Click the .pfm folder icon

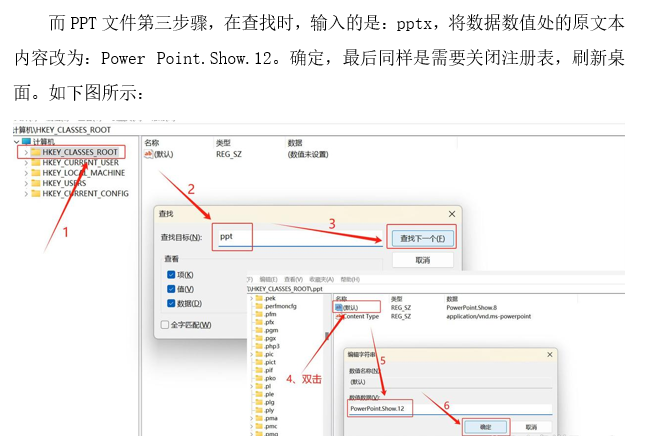[x=260, y=314]
